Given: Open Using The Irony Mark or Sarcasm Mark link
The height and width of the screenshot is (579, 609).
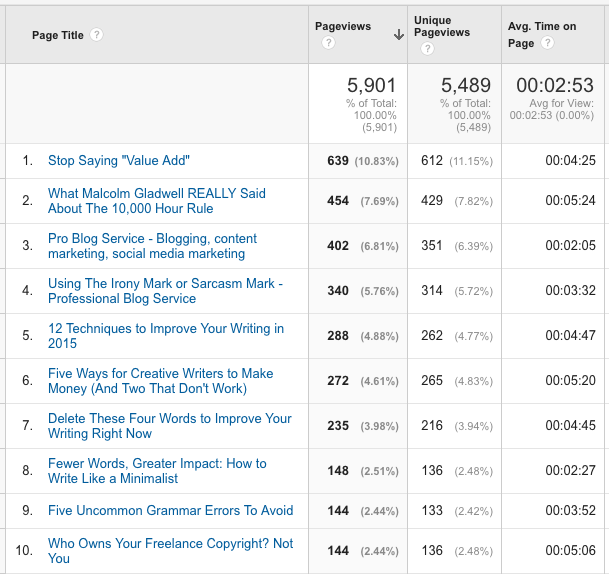Looking at the screenshot, I should point(165,291).
